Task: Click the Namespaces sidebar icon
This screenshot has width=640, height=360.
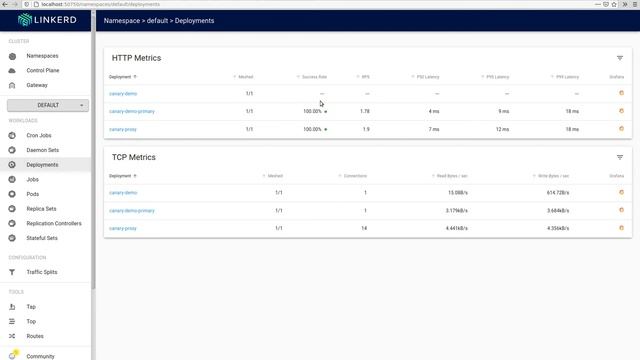Action: (12, 56)
